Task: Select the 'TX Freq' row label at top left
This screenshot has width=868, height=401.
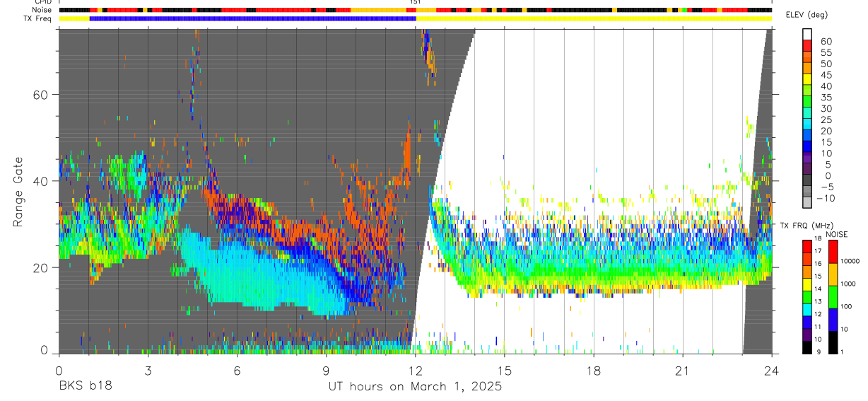Action: [38, 18]
